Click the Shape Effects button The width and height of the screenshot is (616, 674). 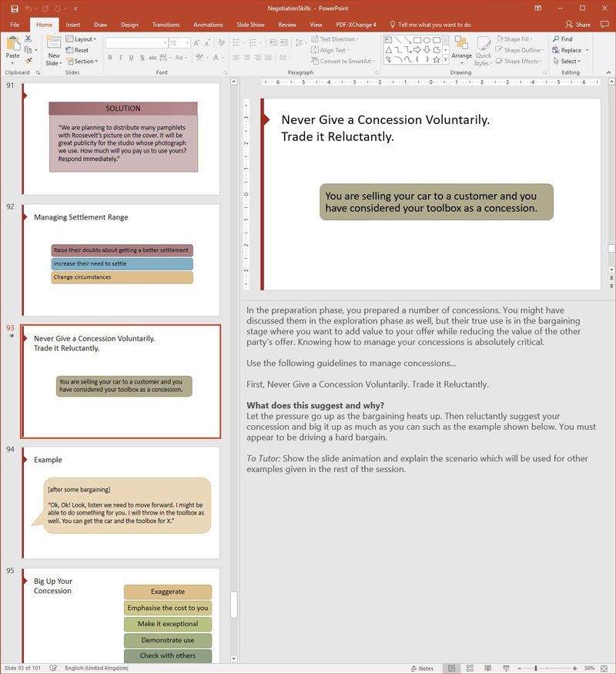pyautogui.click(x=518, y=61)
